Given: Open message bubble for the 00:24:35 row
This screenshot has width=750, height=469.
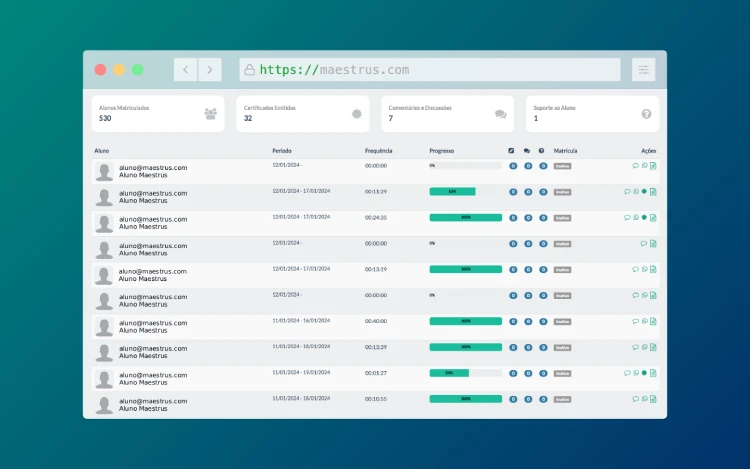Looking at the screenshot, I should click(627, 217).
